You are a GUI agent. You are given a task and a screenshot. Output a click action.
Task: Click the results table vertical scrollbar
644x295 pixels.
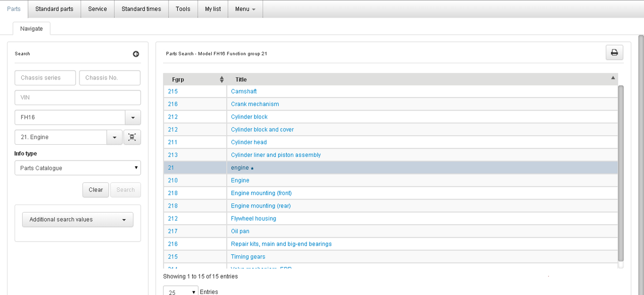point(621,173)
